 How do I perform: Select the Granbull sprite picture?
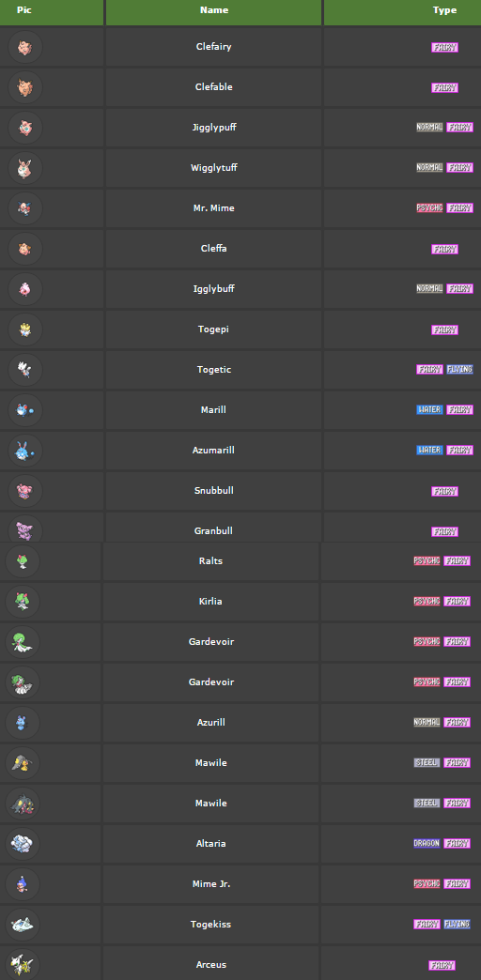(x=25, y=528)
